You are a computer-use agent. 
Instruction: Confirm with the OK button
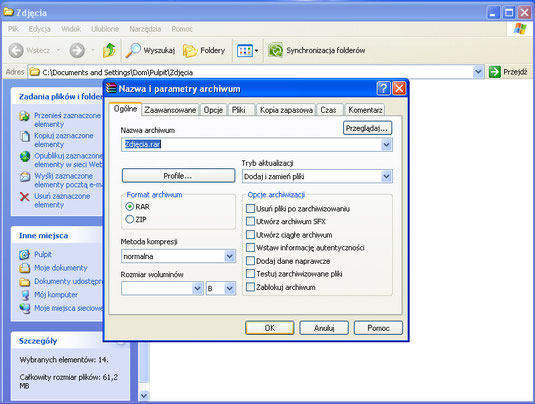click(x=270, y=328)
